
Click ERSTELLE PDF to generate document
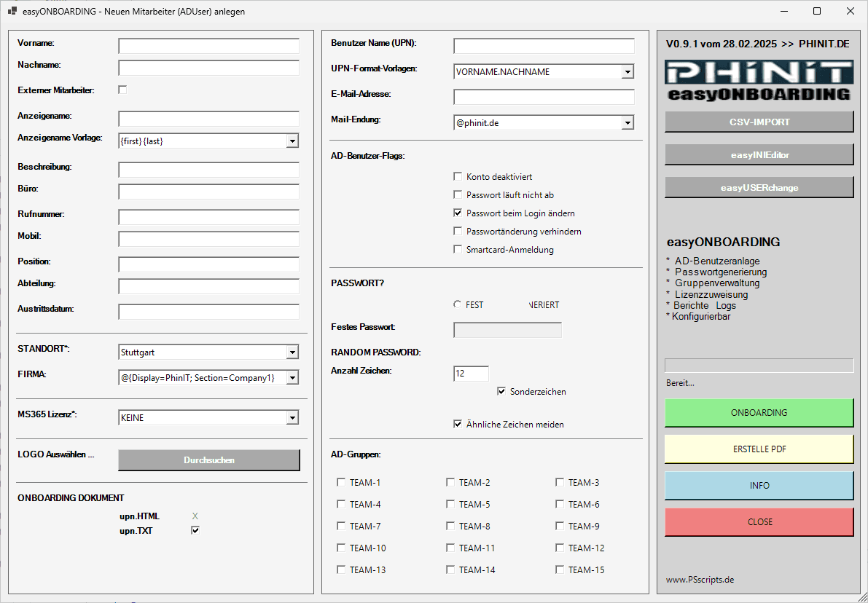[759, 449]
